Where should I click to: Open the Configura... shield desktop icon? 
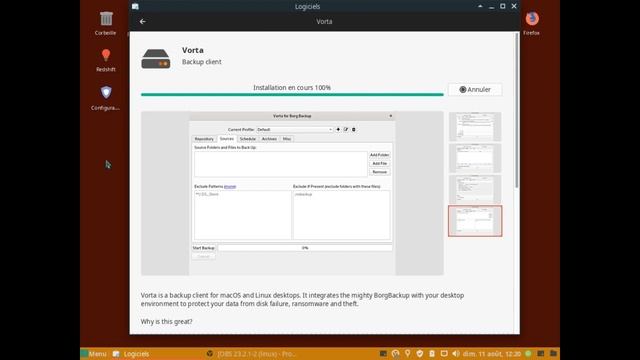(x=106, y=98)
